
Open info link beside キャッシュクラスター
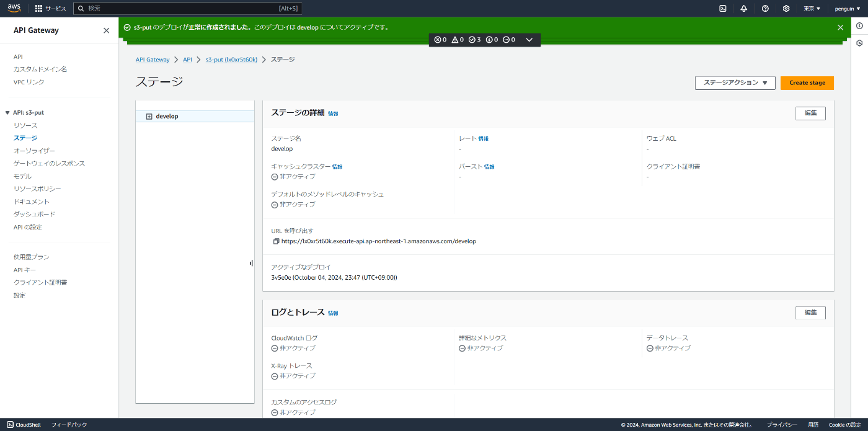pos(337,167)
